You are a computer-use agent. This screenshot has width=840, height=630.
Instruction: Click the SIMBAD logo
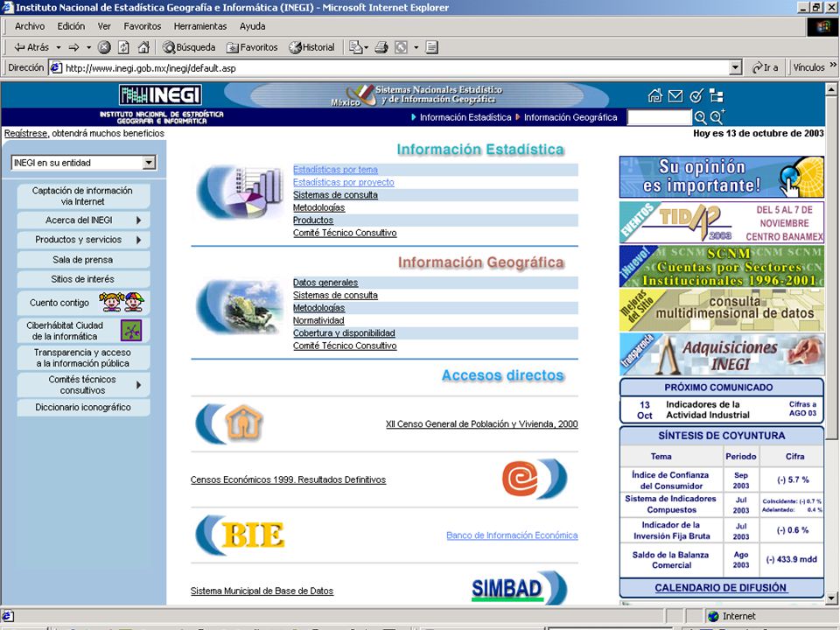click(x=507, y=588)
